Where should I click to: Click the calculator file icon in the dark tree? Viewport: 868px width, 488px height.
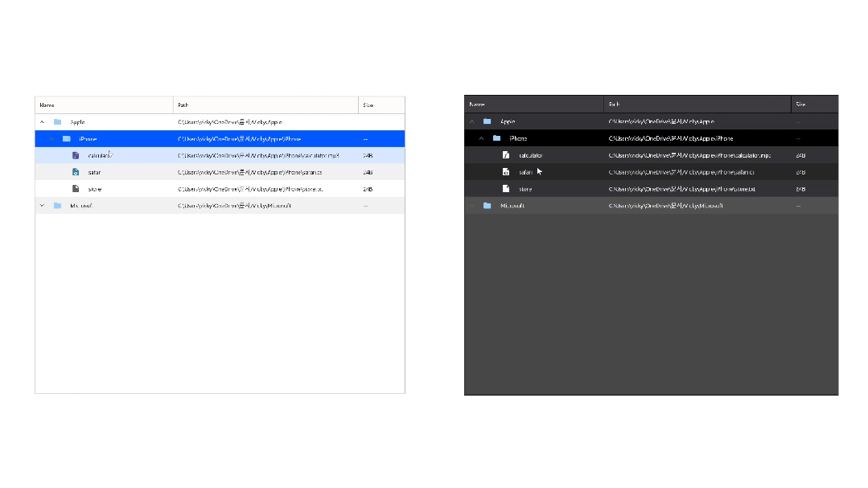[x=506, y=155]
